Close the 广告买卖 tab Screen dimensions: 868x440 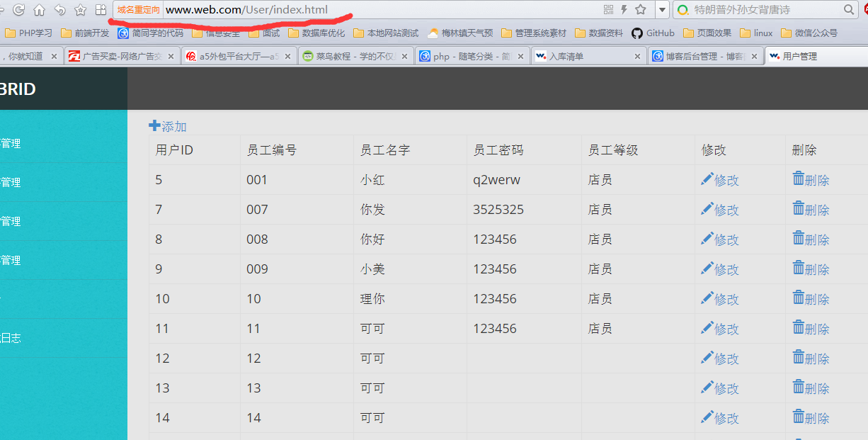pos(170,56)
